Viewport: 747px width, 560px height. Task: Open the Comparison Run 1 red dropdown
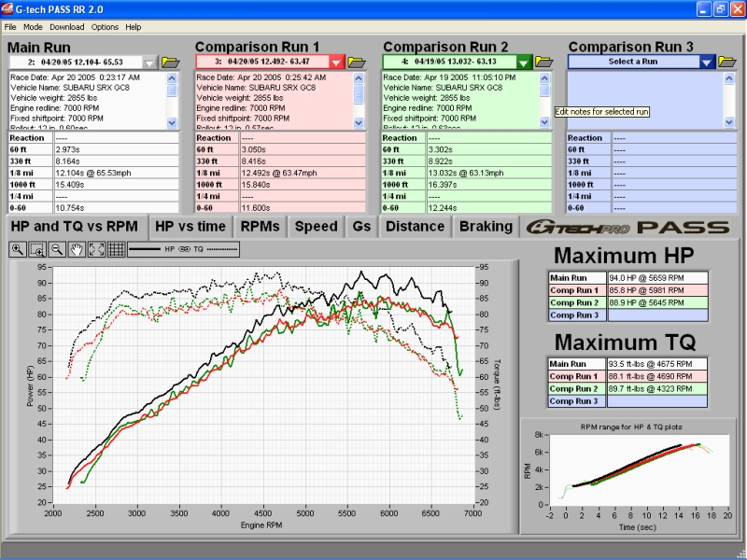[336, 62]
